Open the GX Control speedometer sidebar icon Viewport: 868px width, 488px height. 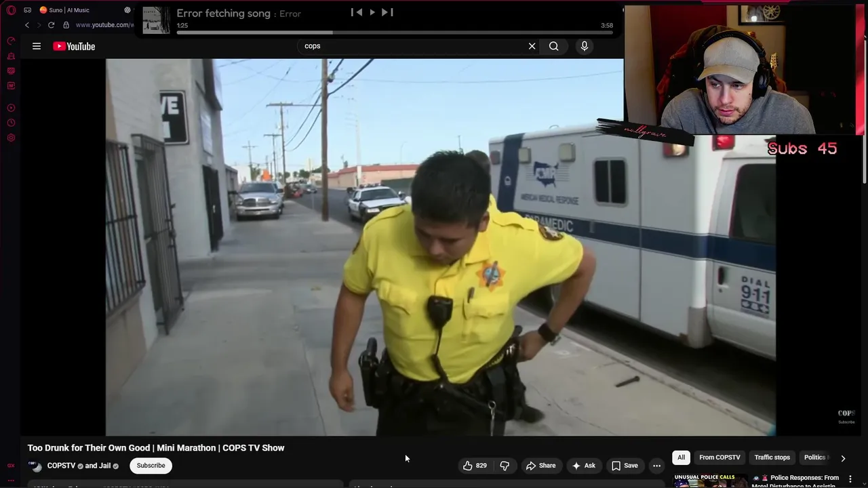11,41
